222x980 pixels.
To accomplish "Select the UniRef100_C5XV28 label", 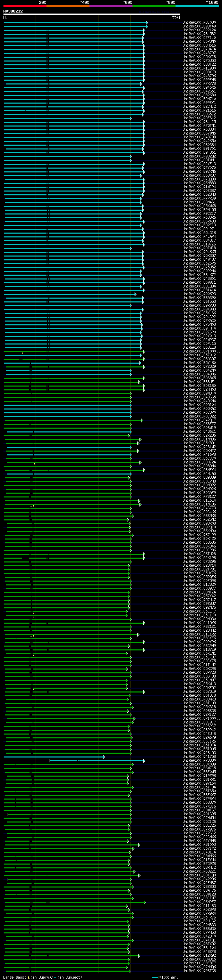I will (199, 57).
